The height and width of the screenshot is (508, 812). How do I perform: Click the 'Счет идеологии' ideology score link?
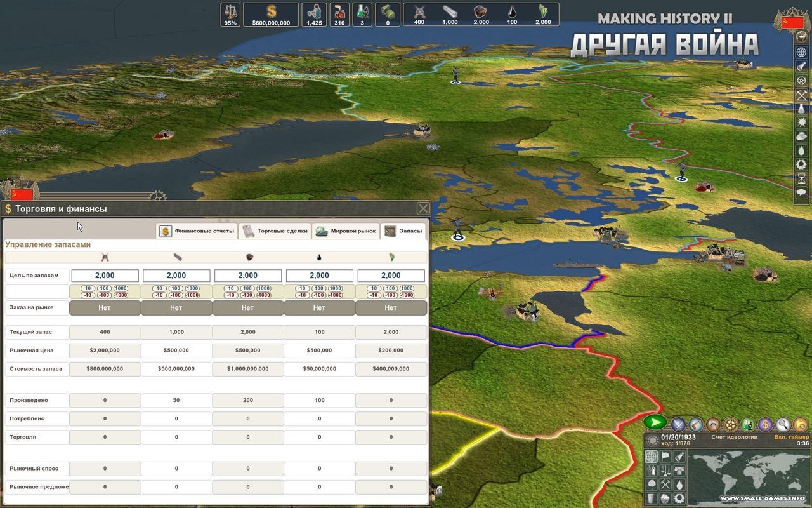733,437
